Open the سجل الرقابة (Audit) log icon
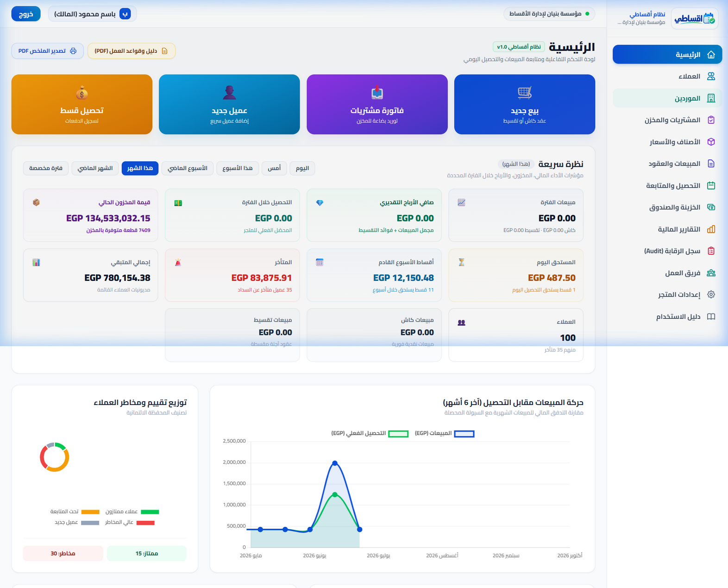Viewport: 728px width, 588px height. coord(711,251)
